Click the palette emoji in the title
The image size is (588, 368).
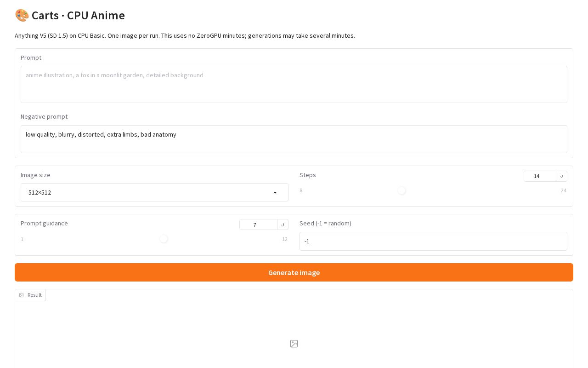22,15
